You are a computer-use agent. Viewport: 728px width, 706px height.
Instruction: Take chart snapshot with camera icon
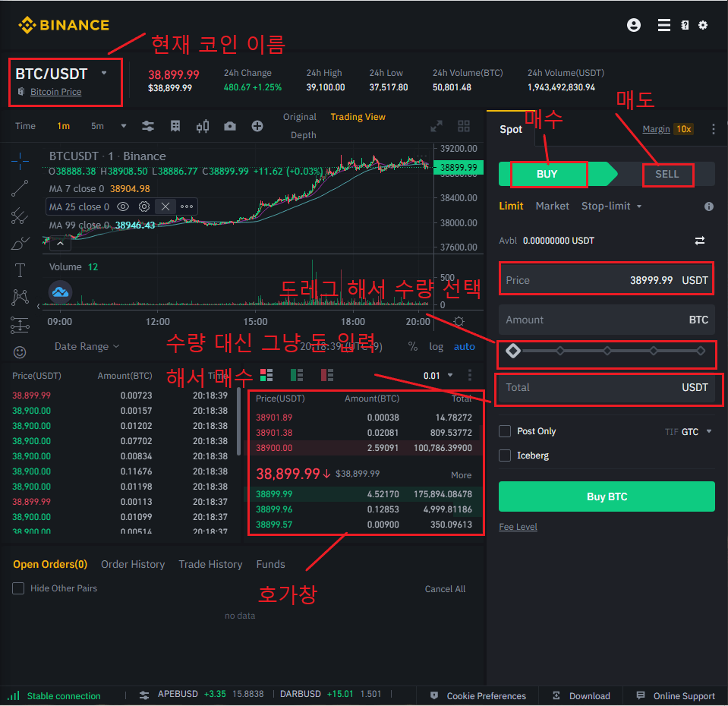coord(230,126)
